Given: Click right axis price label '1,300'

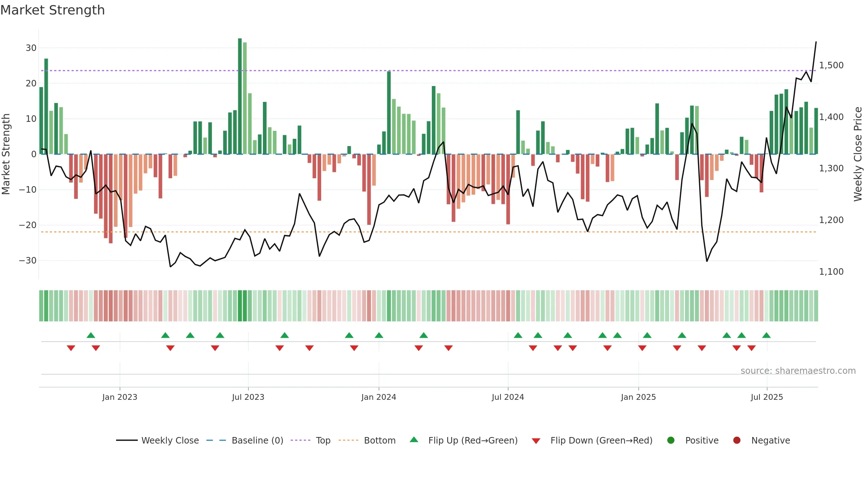Looking at the screenshot, I should [831, 168].
